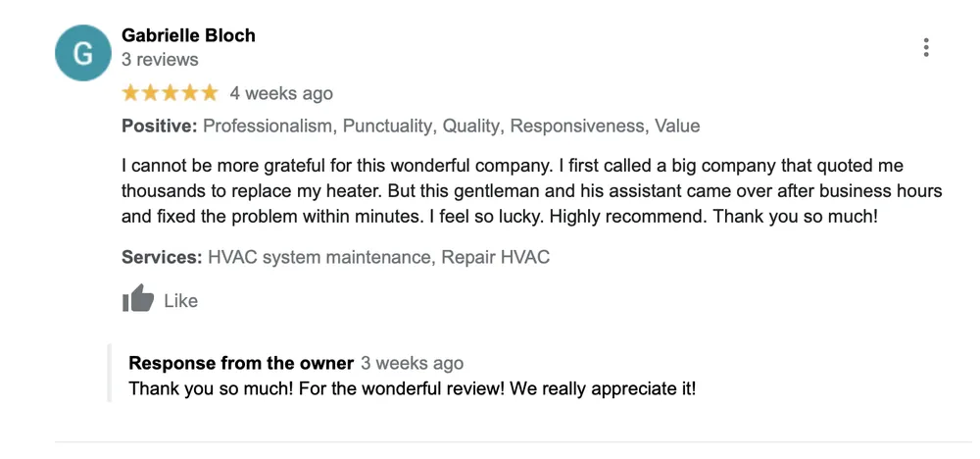Click the "3 weeks ago" response timestamp
This screenshot has width=980, height=459.
(x=413, y=364)
